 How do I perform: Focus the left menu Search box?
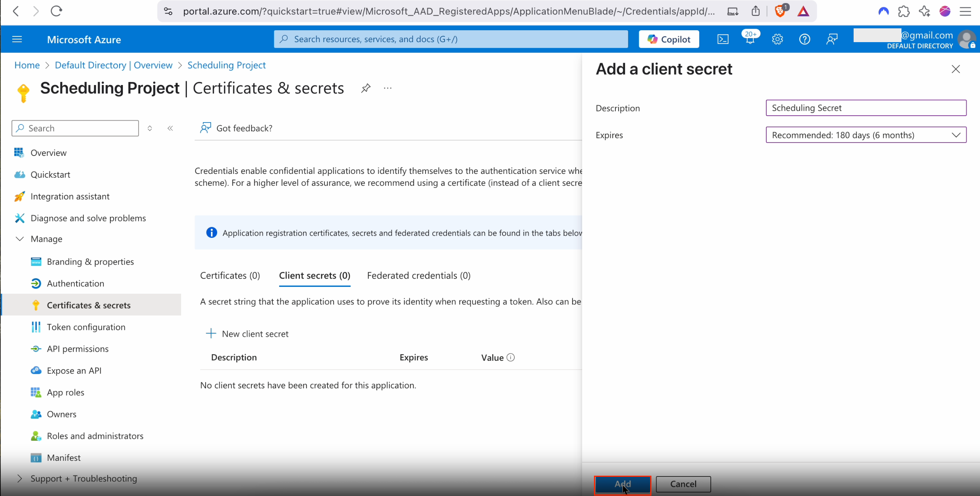(x=75, y=128)
